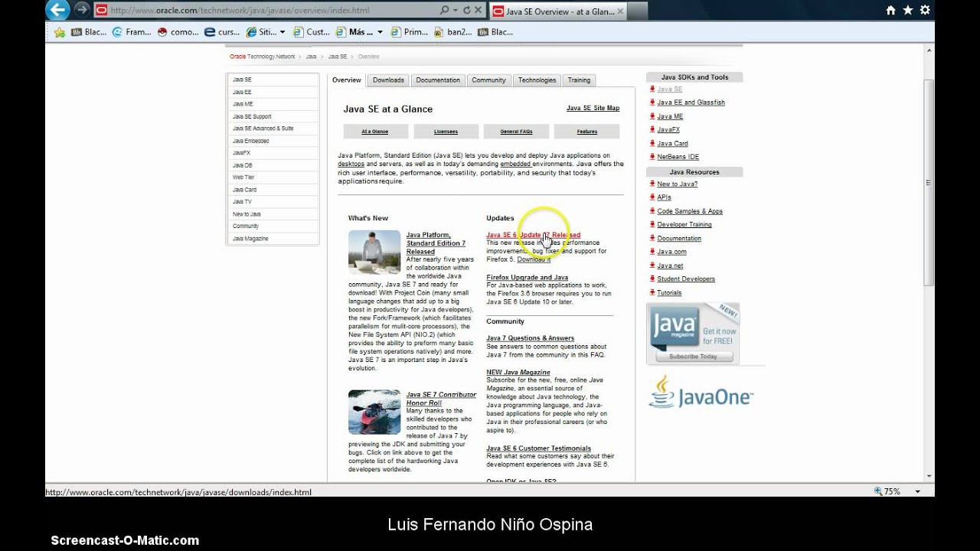Screen dimensions: 980x551
Task: Open the 'curs...' favorites bar shortcut
Action: 224,32
